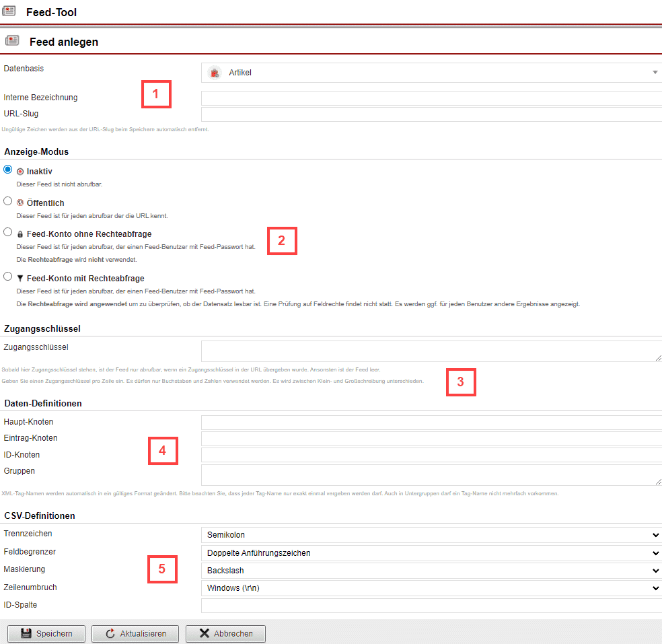Screen dimensions: 662x644
Task: Enable Feed-Konto mit Rechteabfrage radio option
Action: click(8, 276)
